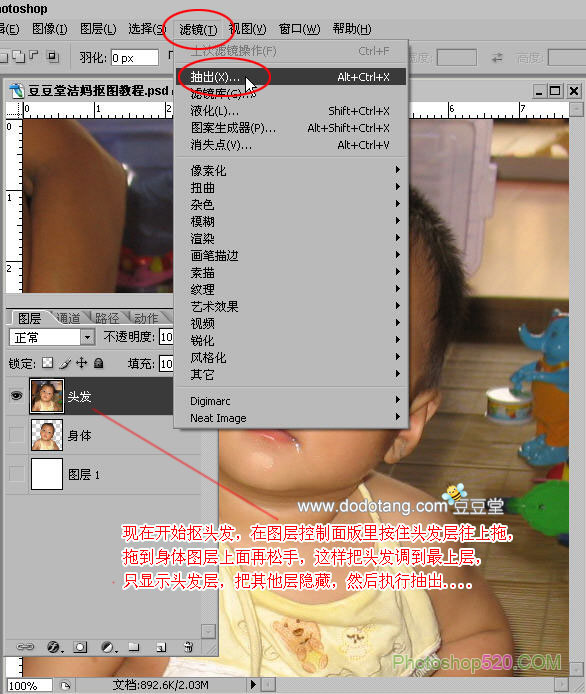Viewport: 586px width, 694px height.
Task: Open the 其它 filter submenu
Action: (x=290, y=374)
